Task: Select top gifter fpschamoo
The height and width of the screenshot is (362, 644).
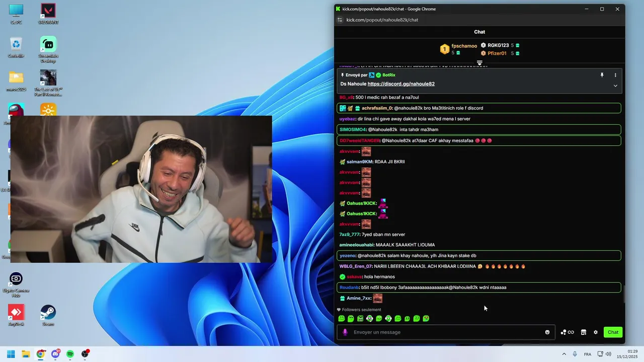Action: [464, 46]
